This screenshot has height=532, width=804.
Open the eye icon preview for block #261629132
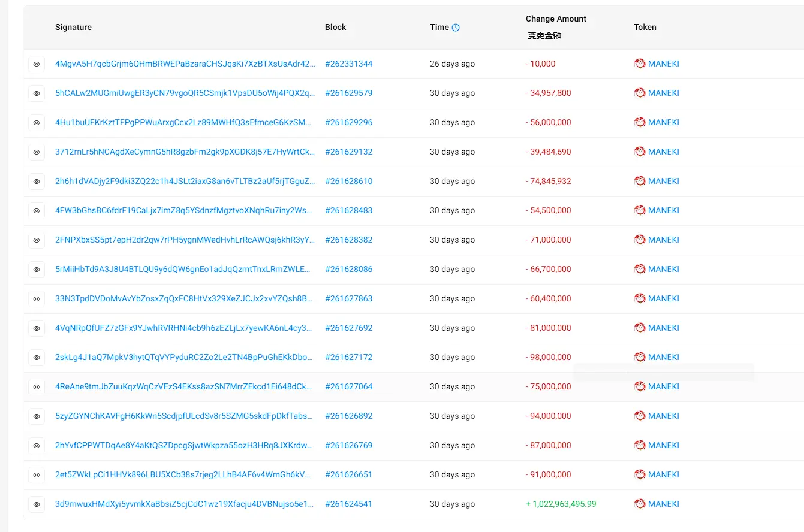(37, 152)
